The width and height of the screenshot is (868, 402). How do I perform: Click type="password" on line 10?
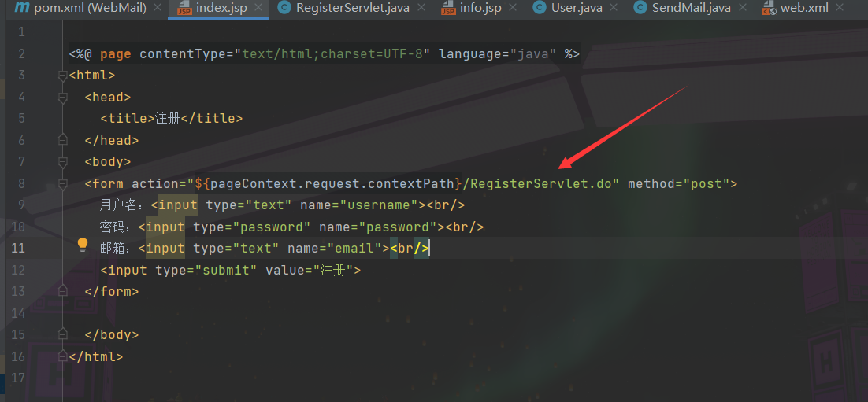[x=251, y=227]
